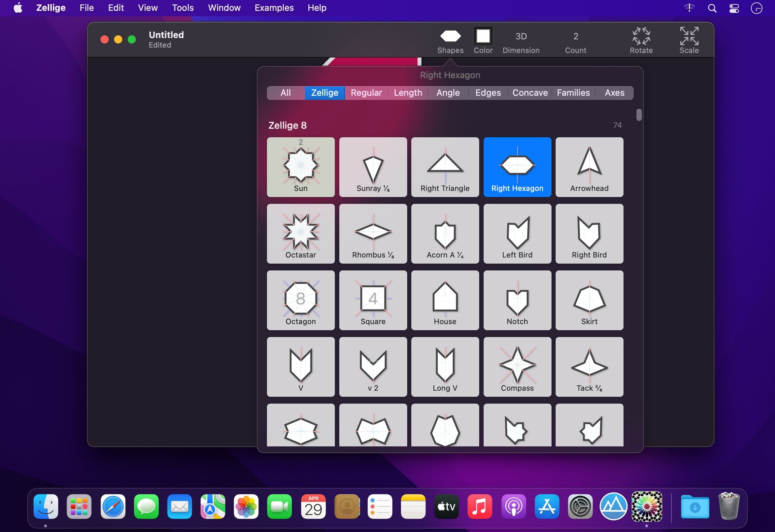
Task: Click the Scale toolbar icon
Action: click(689, 40)
